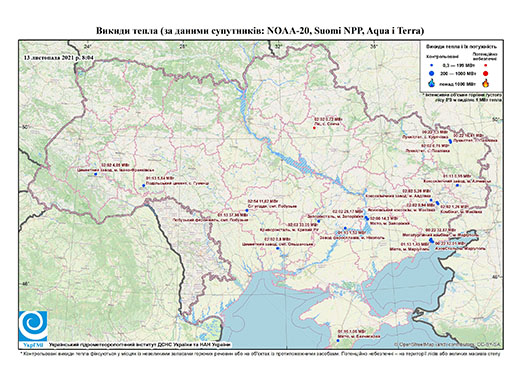Image resolution: width=520 pixels, height=368 pixels.
Task: Click label 'Металургійний комбінат, м. Маріуполь'
Action: point(441,235)
